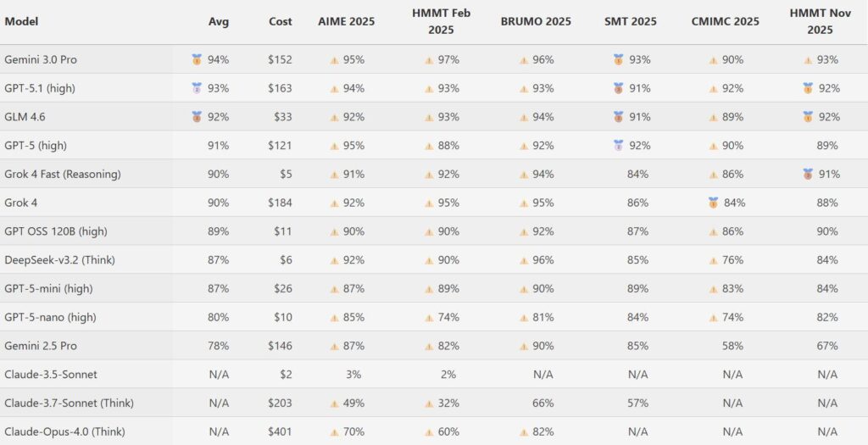The width and height of the screenshot is (868, 445).
Task: Click the $401 cost cell for Claude-Opus-4.0
Action: coord(280,431)
